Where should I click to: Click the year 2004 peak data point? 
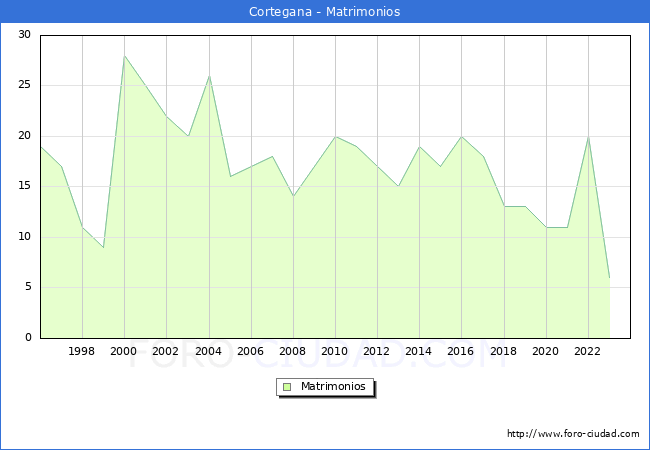click(x=209, y=76)
